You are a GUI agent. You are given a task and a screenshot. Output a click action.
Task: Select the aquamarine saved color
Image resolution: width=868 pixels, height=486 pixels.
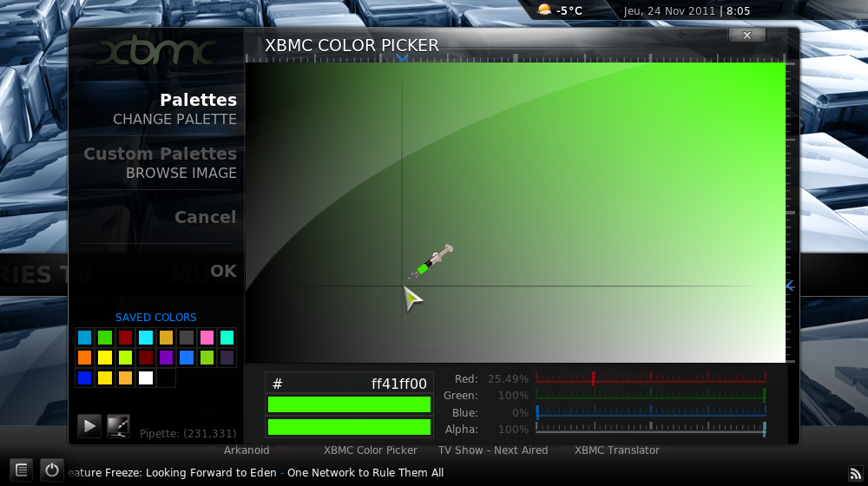(x=227, y=338)
